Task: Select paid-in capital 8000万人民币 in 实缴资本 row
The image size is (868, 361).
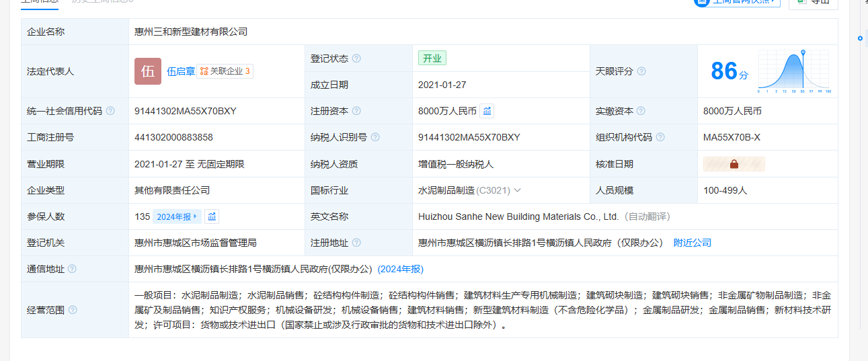Action: [732, 111]
